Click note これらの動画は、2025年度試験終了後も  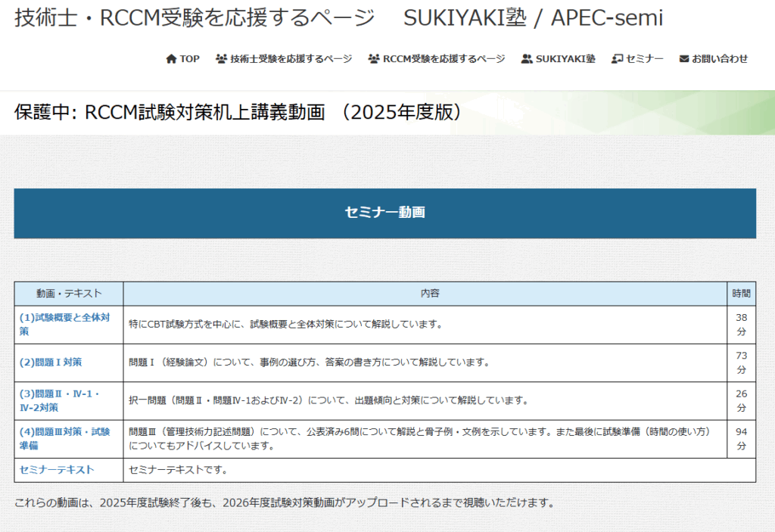click(285, 502)
